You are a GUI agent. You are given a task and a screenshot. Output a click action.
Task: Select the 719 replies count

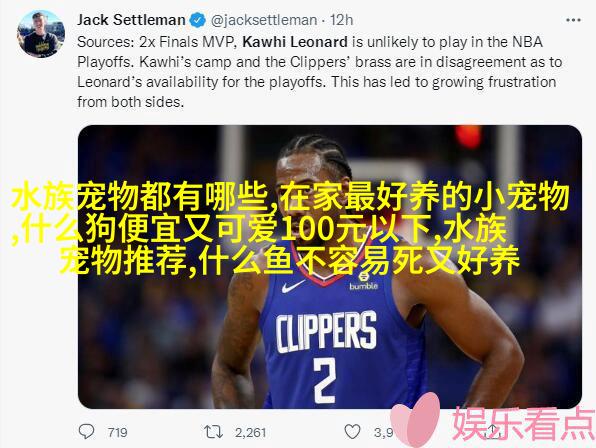click(x=117, y=432)
